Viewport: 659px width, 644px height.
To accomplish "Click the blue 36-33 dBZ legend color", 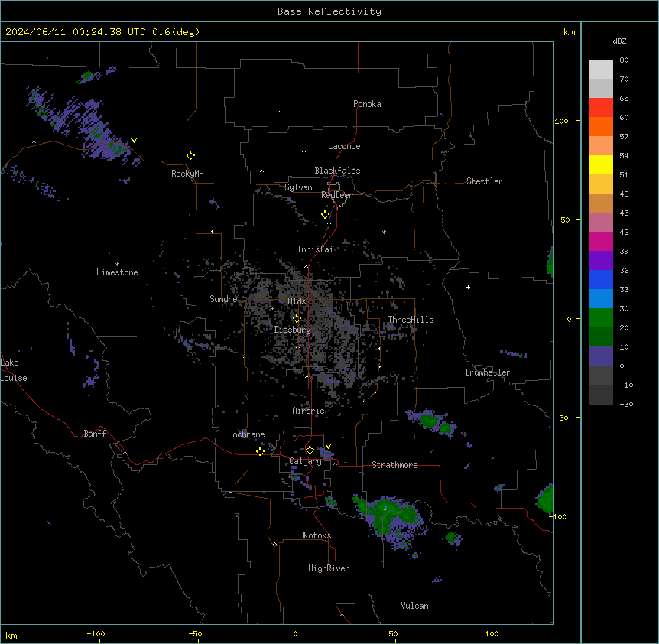I will tap(601, 279).
